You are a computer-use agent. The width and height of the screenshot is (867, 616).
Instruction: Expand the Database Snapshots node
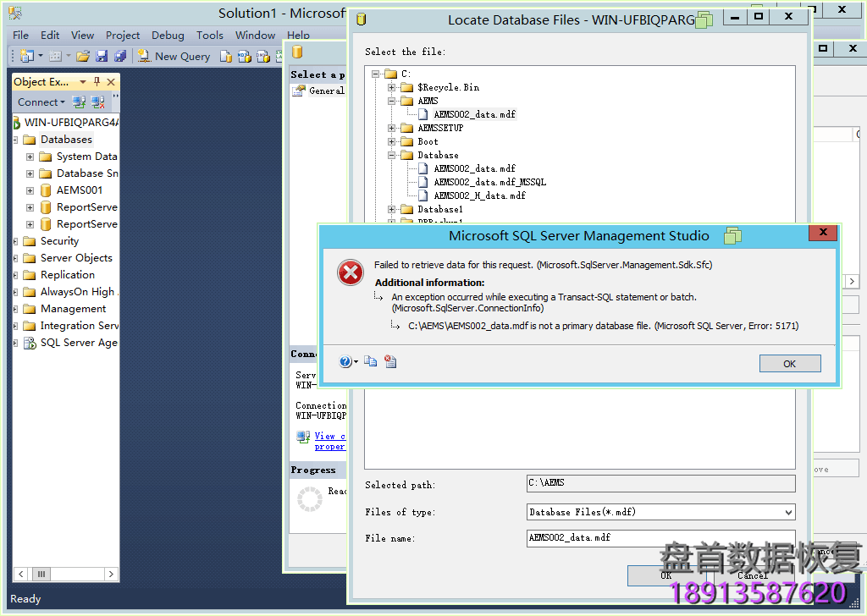(x=30, y=173)
